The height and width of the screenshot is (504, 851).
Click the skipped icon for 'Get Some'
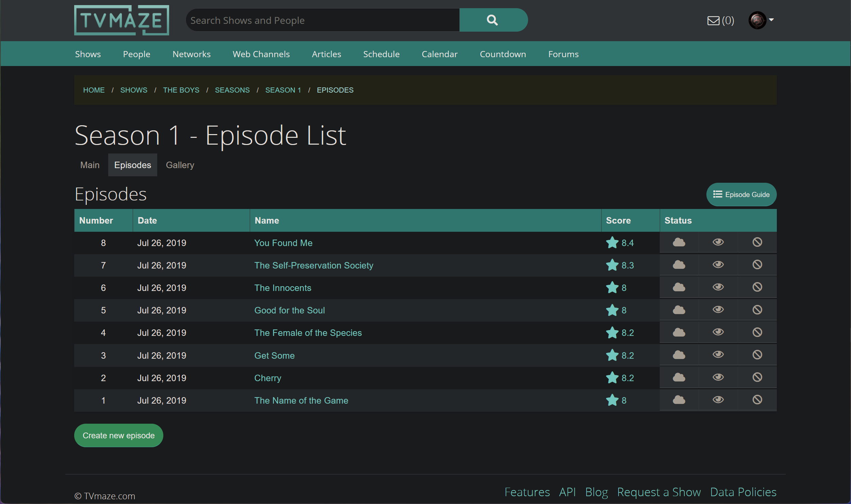pyautogui.click(x=757, y=355)
